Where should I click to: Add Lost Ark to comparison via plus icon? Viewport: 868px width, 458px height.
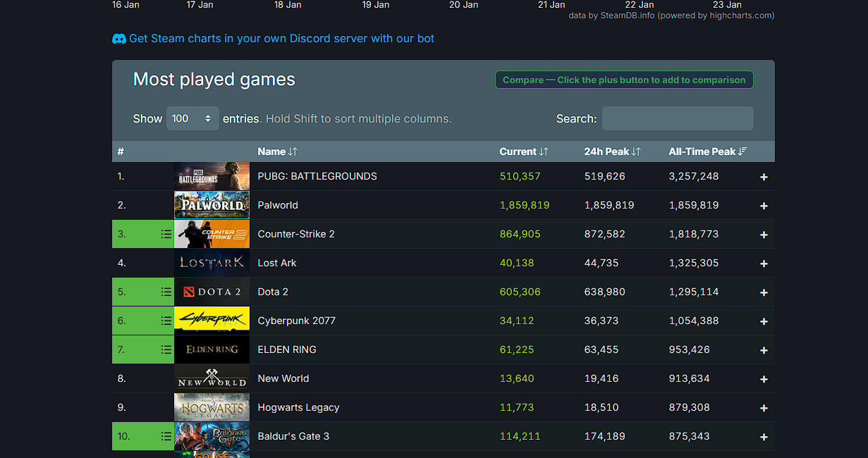pyautogui.click(x=764, y=263)
